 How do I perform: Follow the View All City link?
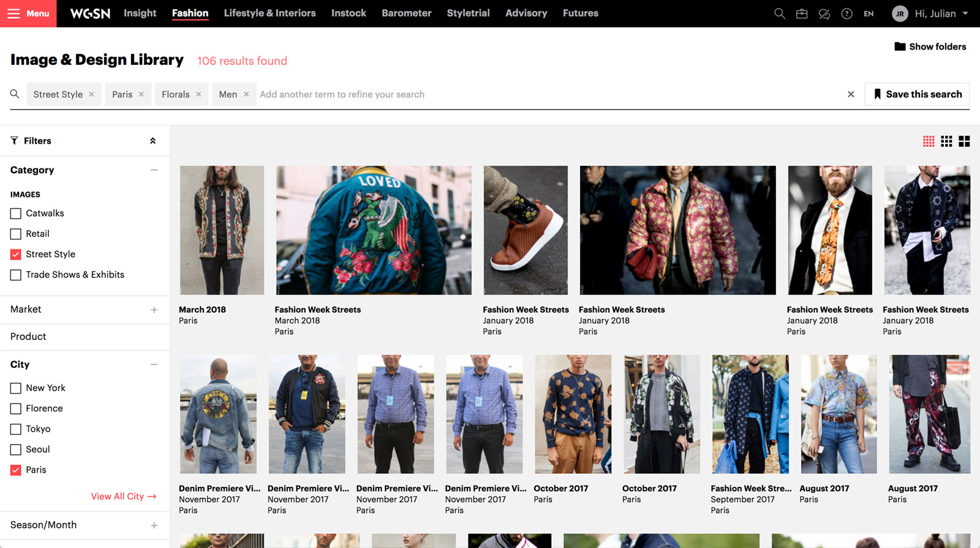123,497
